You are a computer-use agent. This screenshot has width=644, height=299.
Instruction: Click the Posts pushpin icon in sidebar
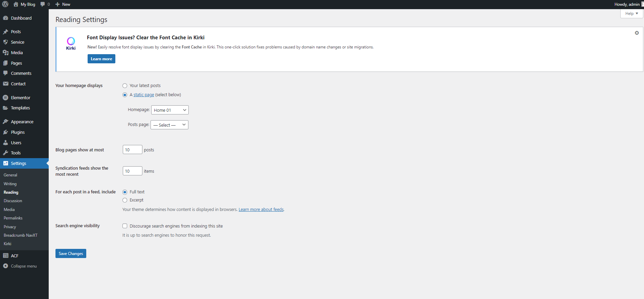[5, 32]
